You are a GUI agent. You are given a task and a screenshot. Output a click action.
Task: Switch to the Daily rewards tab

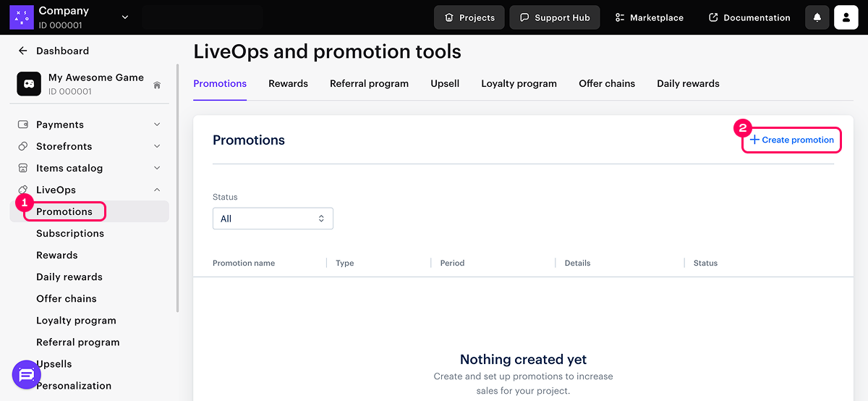coord(688,83)
